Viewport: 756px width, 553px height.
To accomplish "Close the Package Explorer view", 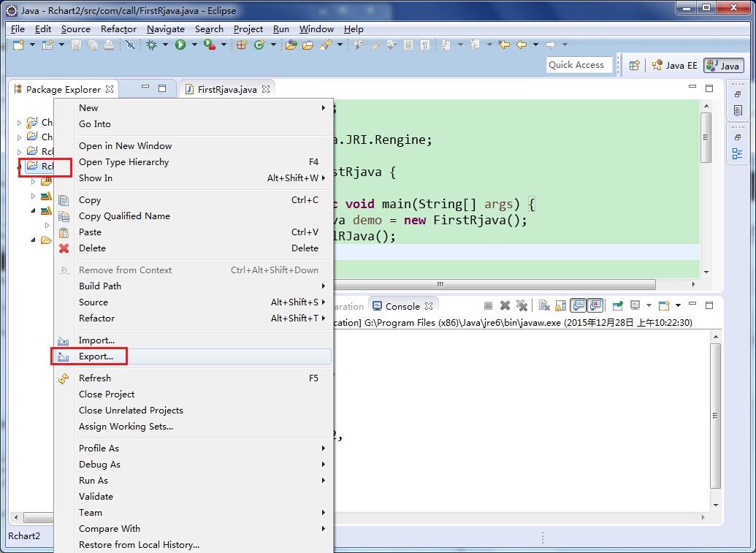I will click(110, 89).
